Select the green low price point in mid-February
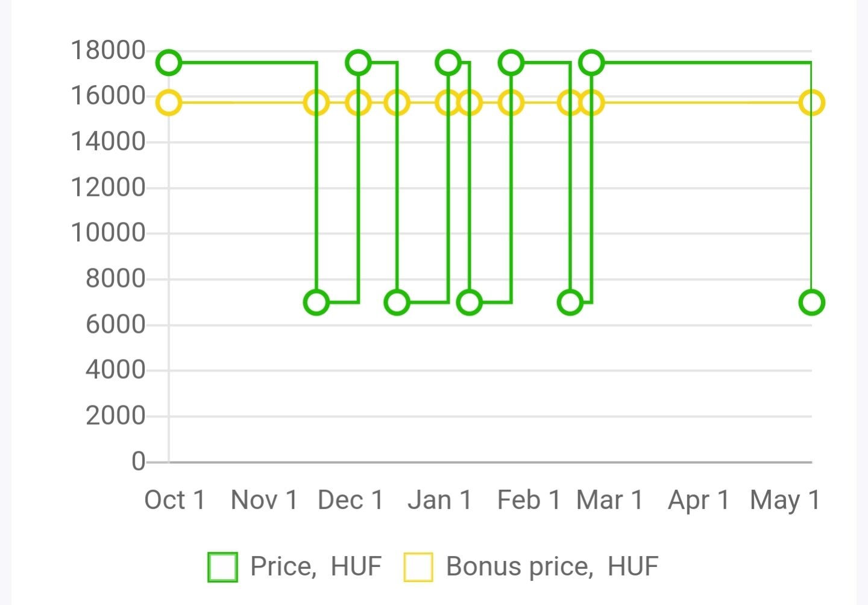Screen dimensions: 868x605 [570, 302]
